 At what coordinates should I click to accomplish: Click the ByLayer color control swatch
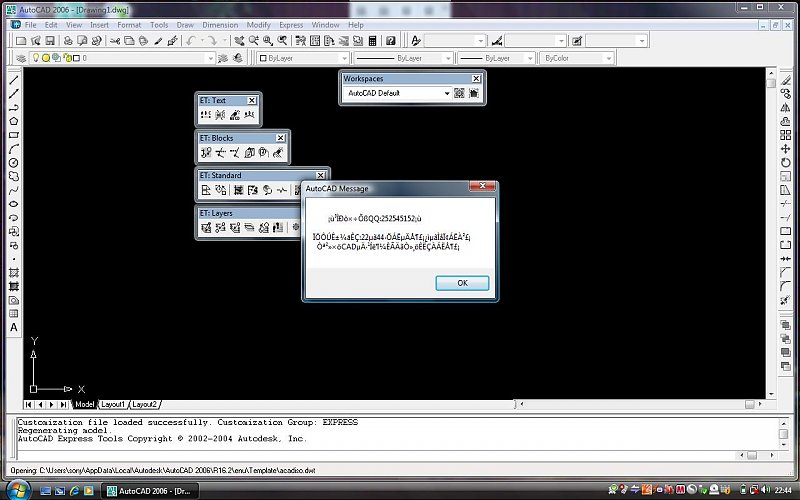pos(263,58)
